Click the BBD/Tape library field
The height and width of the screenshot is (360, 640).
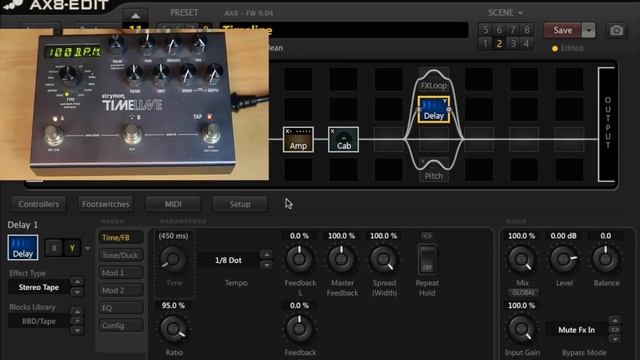pos(39,321)
